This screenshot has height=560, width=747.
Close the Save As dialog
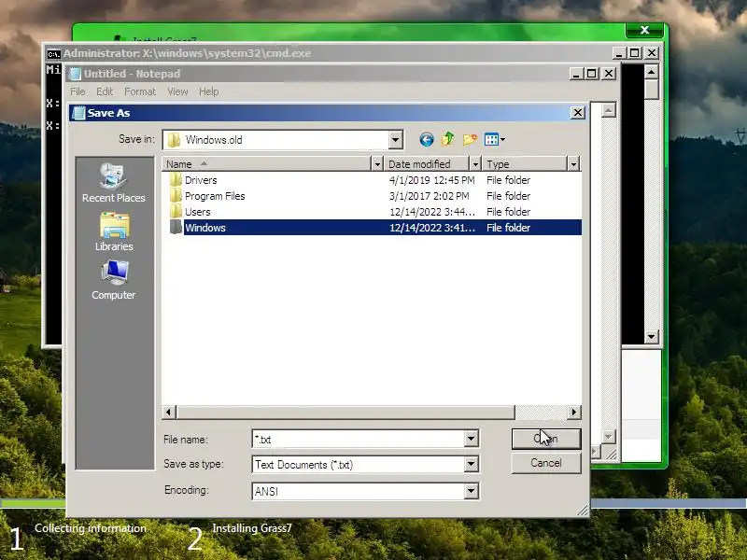[x=577, y=113]
